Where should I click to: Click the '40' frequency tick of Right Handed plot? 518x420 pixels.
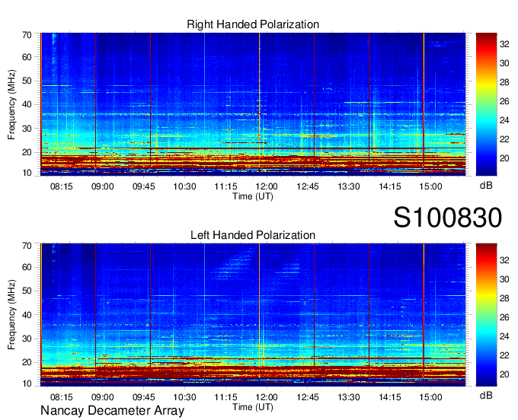27,104
